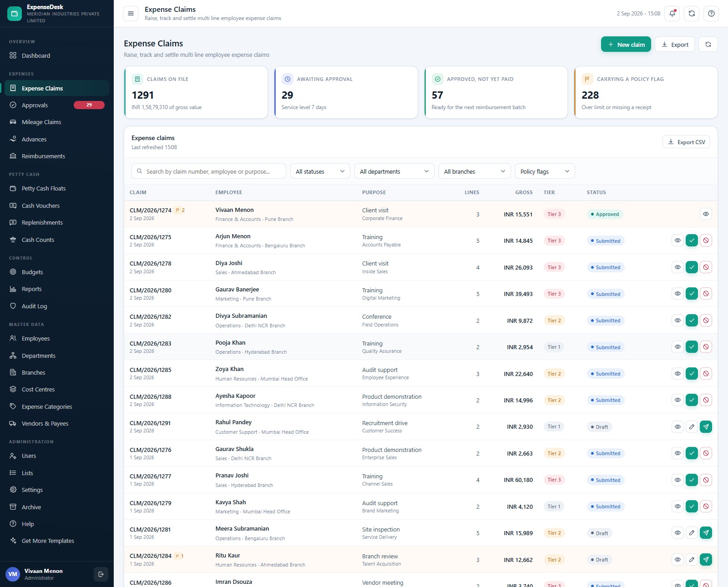This screenshot has width=728, height=587.
Task: Click the New claim button
Action: point(626,44)
